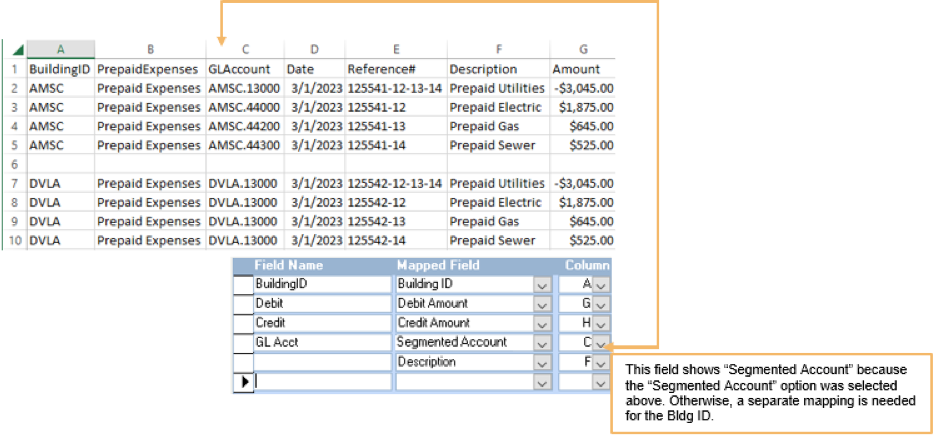The image size is (935, 436).
Task: Open Mapped Field dropdown for Segmented Account
Action: coord(542,343)
